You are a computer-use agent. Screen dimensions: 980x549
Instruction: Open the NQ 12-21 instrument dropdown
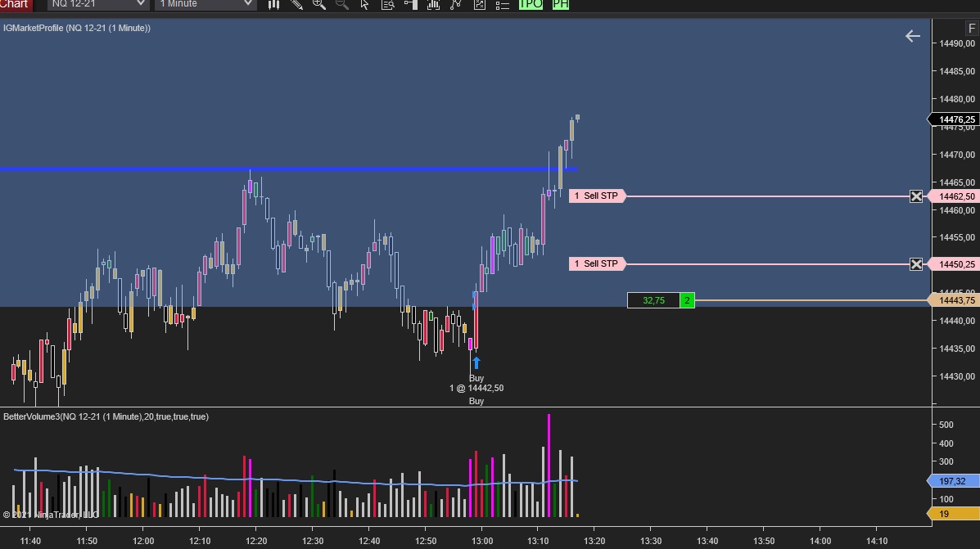98,4
